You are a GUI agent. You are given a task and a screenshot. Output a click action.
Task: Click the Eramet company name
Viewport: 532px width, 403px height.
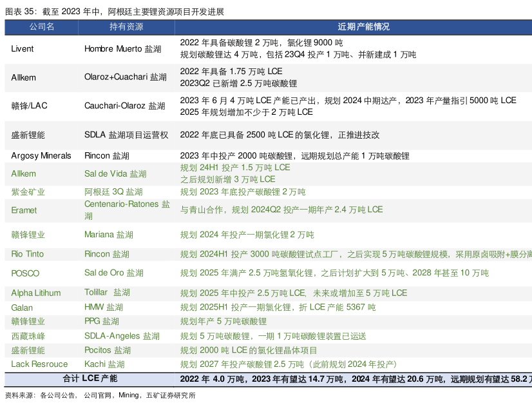click(x=24, y=210)
